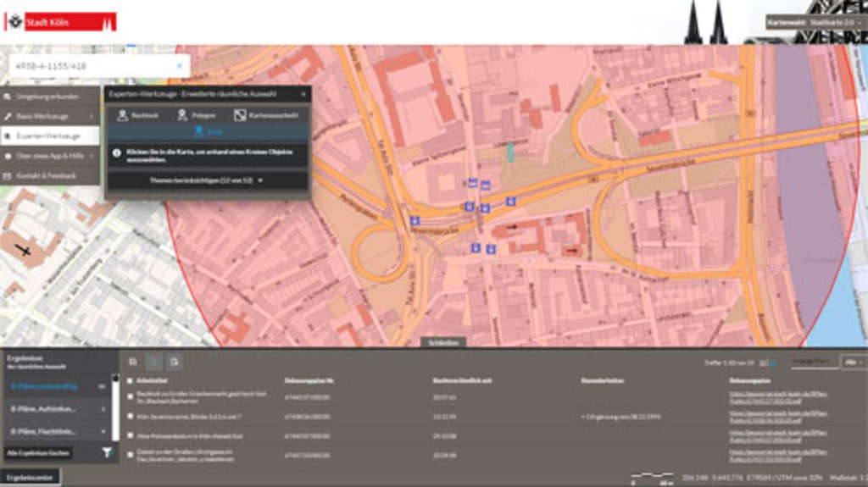Expand the Themen berücksichtigen dropdown
868x487 pixels.
pyautogui.click(x=207, y=180)
